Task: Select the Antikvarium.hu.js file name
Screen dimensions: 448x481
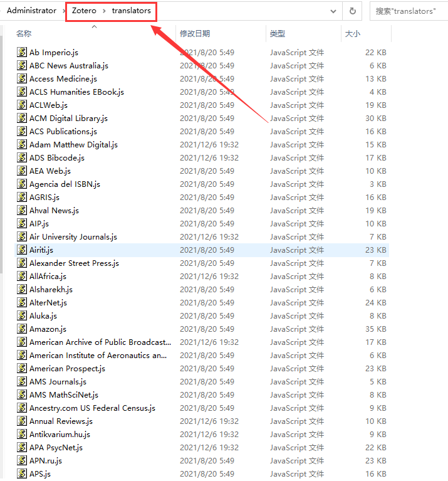Action: point(60,435)
